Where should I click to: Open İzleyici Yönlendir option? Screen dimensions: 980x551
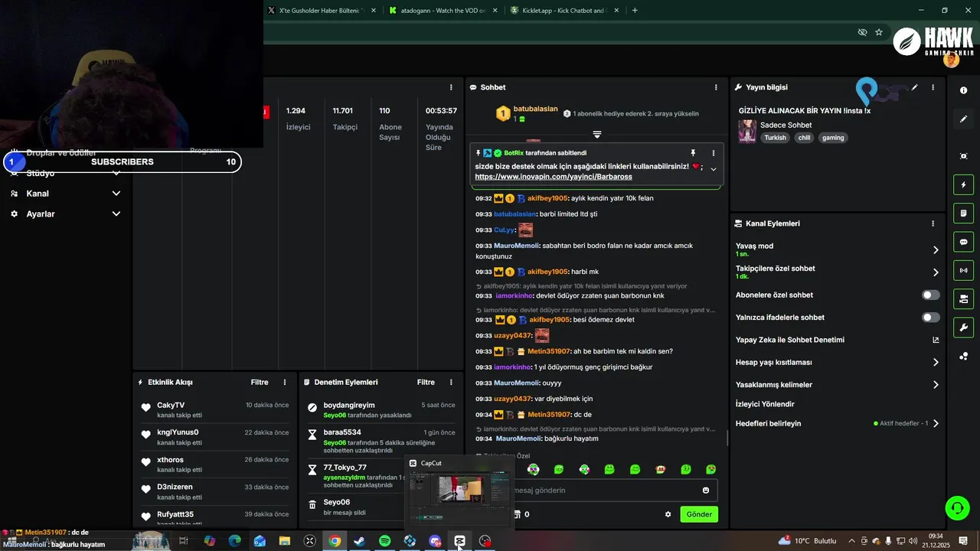(x=765, y=404)
